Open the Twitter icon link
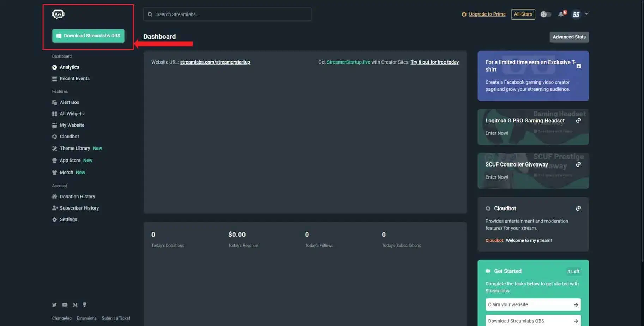This screenshot has width=644, height=326. (x=54, y=305)
